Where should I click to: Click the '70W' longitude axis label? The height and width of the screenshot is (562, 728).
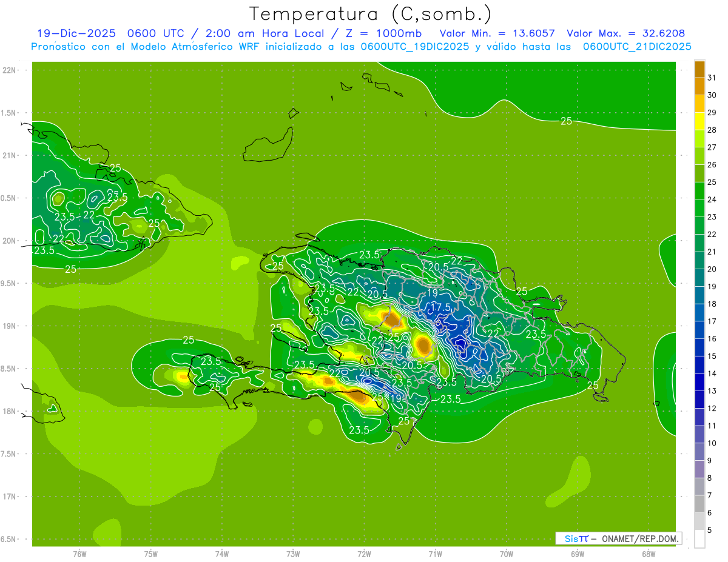507,554
